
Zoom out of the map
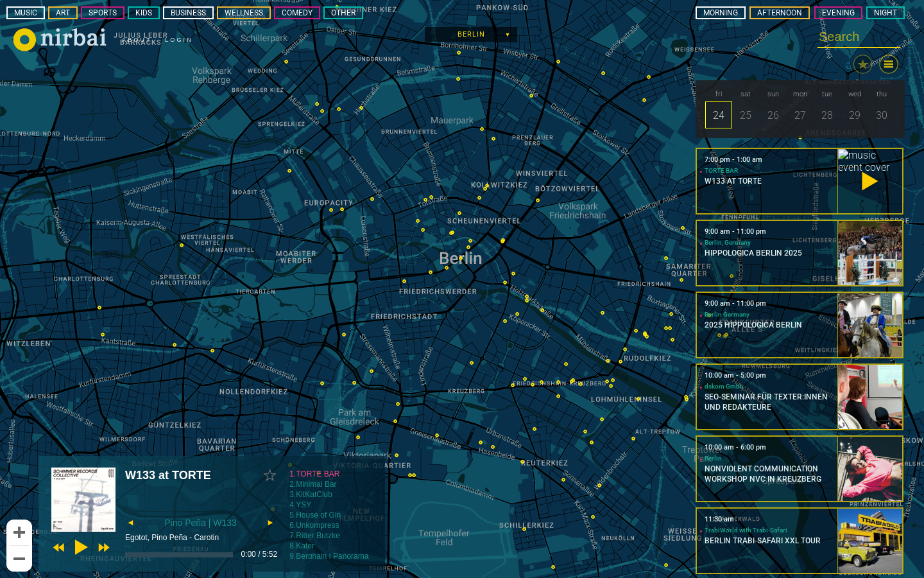coord(19,559)
